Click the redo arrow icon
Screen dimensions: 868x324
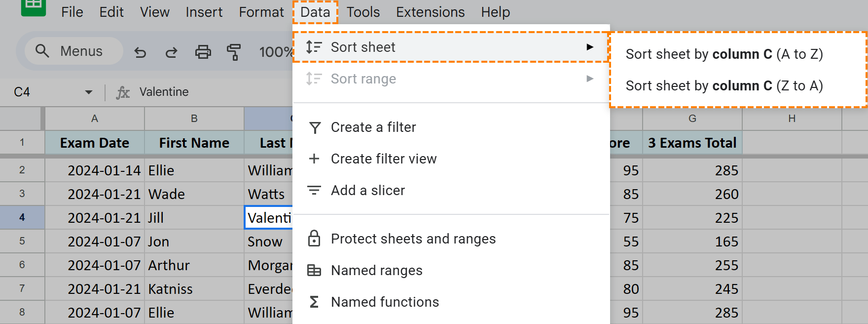click(x=171, y=52)
